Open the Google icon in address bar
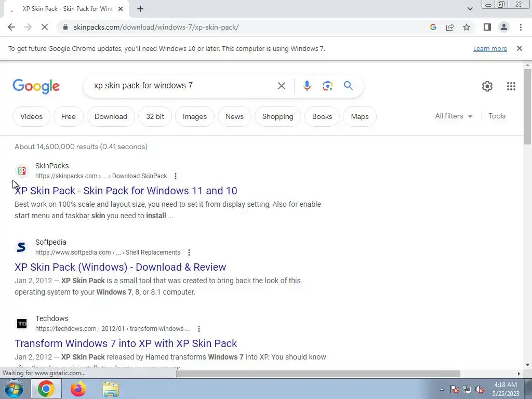The height and width of the screenshot is (399, 532). [433, 27]
